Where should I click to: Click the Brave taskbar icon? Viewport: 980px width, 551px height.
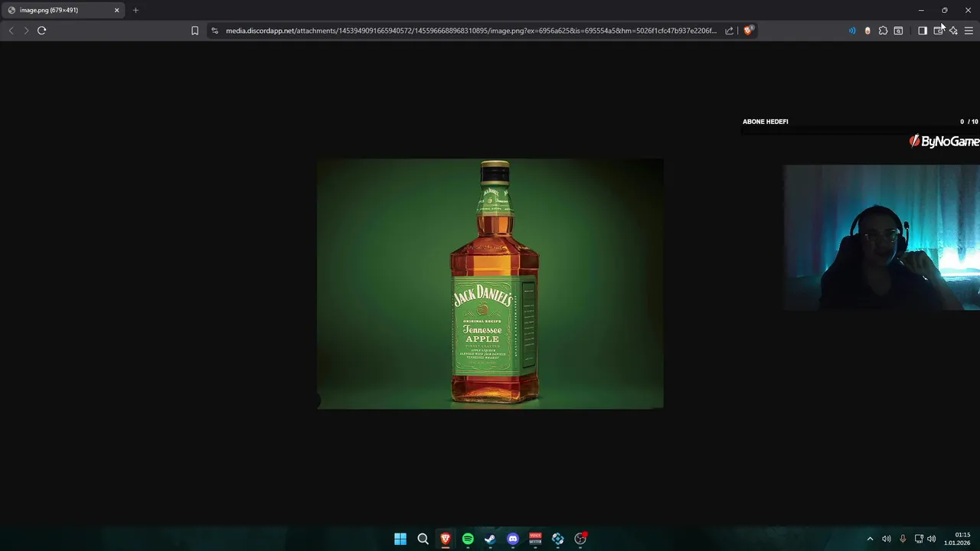pos(445,539)
